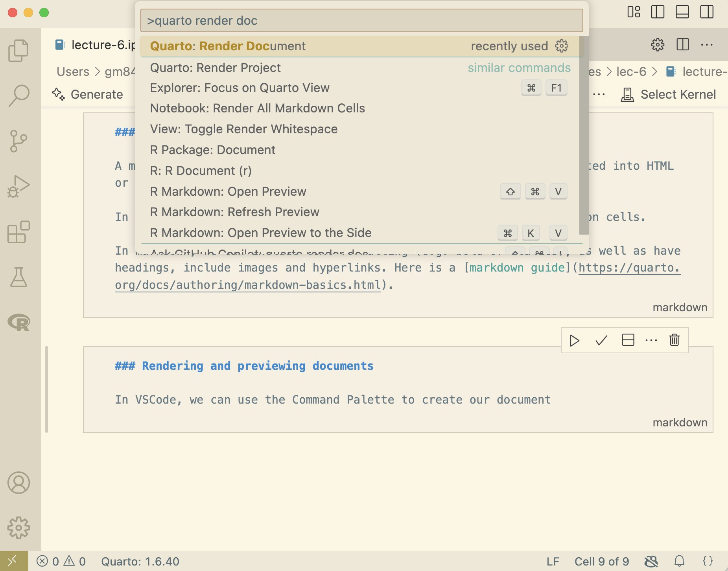Click the curly braces language status icon

[x=708, y=561]
